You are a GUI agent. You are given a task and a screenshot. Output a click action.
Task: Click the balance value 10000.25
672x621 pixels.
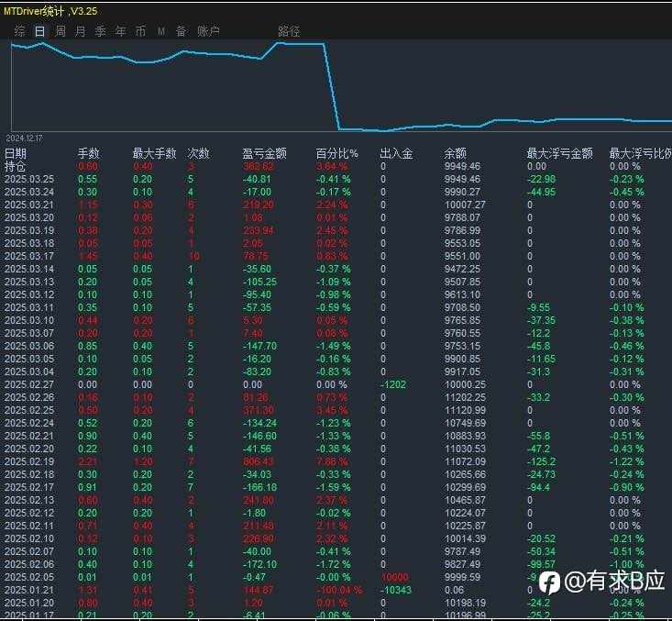pos(465,384)
